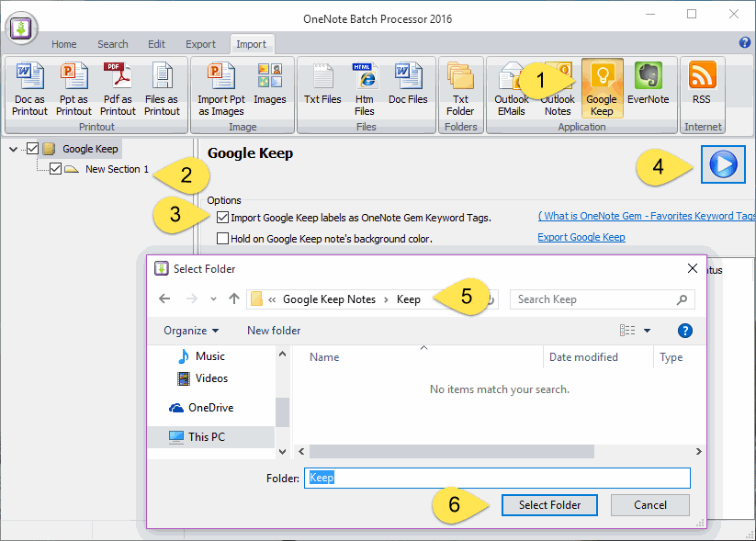Click the Select Folder button

549,505
